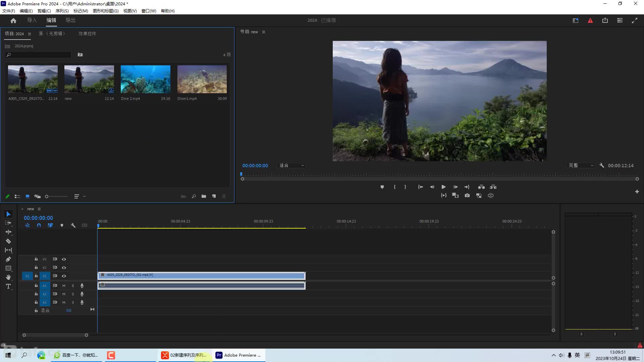Mute track A1

pos(64,286)
